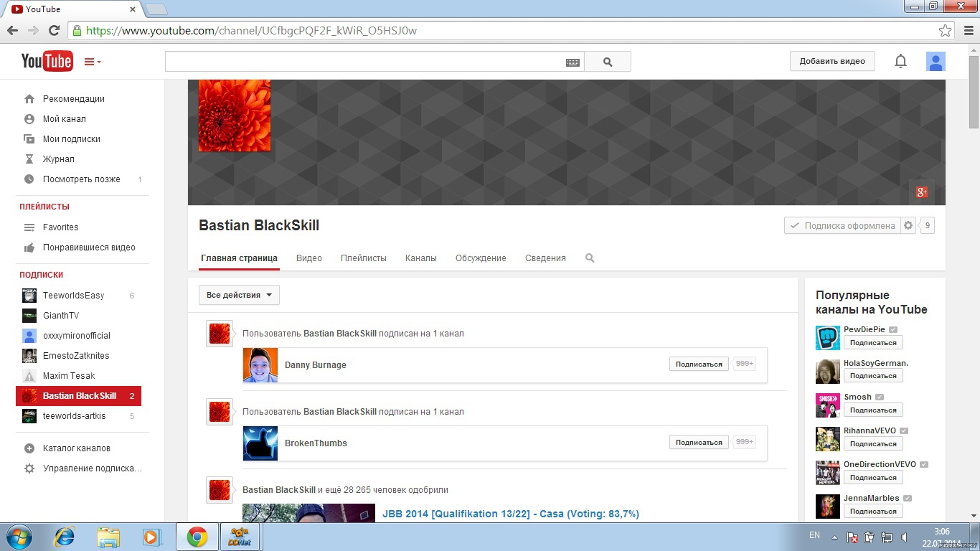Open Danny Burnage channel thumbnail

tap(260, 365)
